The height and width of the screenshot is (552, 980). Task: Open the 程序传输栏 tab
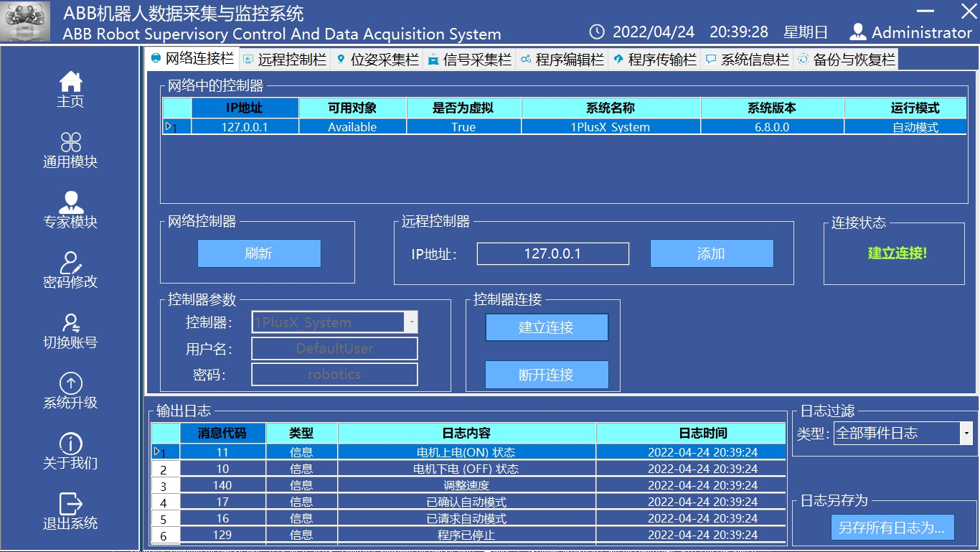point(655,60)
